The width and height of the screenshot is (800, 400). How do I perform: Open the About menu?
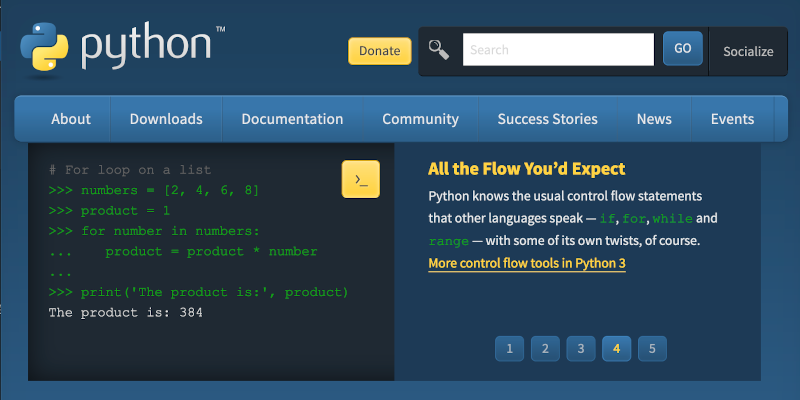[x=71, y=119]
